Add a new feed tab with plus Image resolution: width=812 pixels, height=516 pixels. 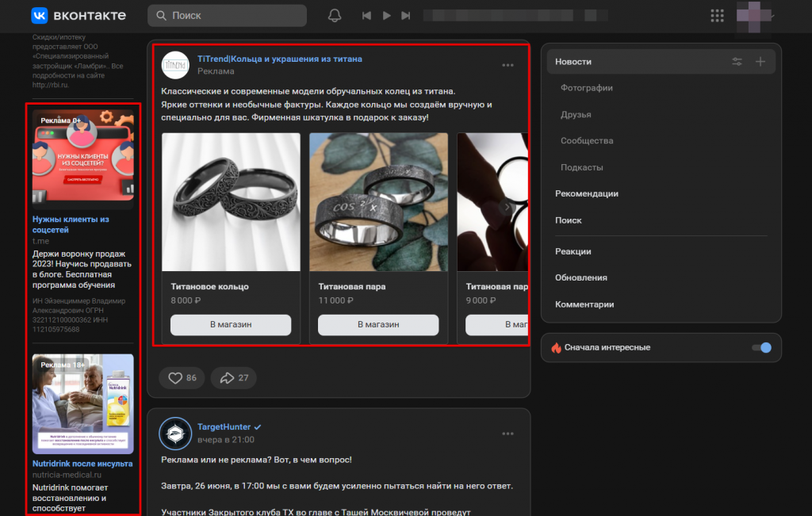coord(760,62)
